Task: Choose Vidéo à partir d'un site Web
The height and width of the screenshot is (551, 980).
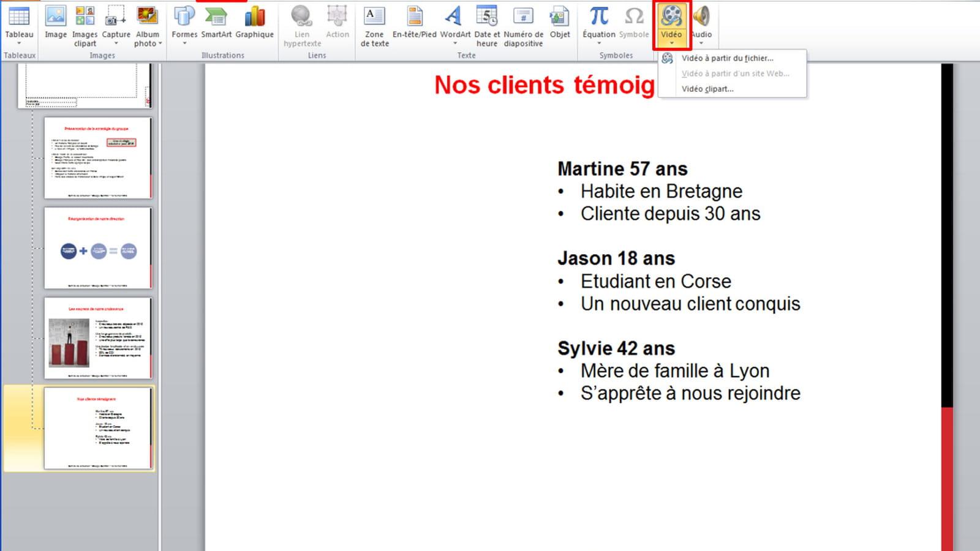Action: coord(732,73)
